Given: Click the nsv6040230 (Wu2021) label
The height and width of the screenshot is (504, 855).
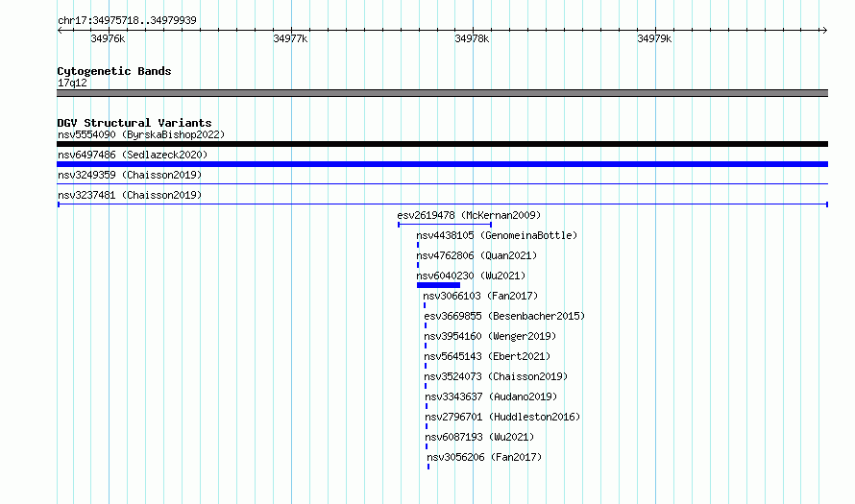Looking at the screenshot, I should pos(471,276).
